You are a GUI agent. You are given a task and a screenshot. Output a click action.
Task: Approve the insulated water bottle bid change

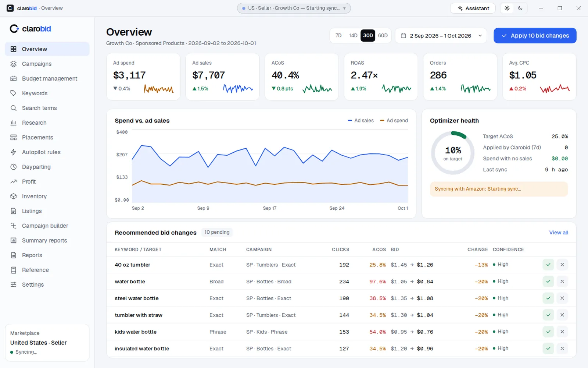pos(548,348)
